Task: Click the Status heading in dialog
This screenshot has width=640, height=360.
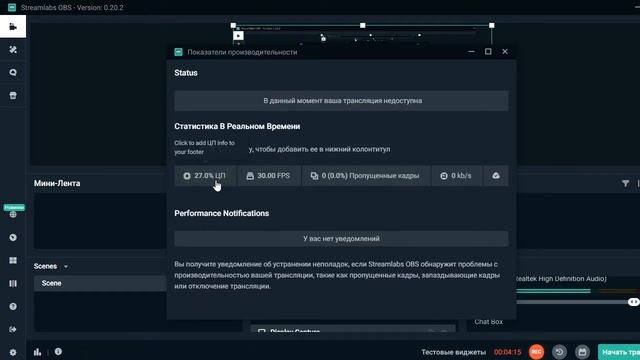Action: coord(186,73)
